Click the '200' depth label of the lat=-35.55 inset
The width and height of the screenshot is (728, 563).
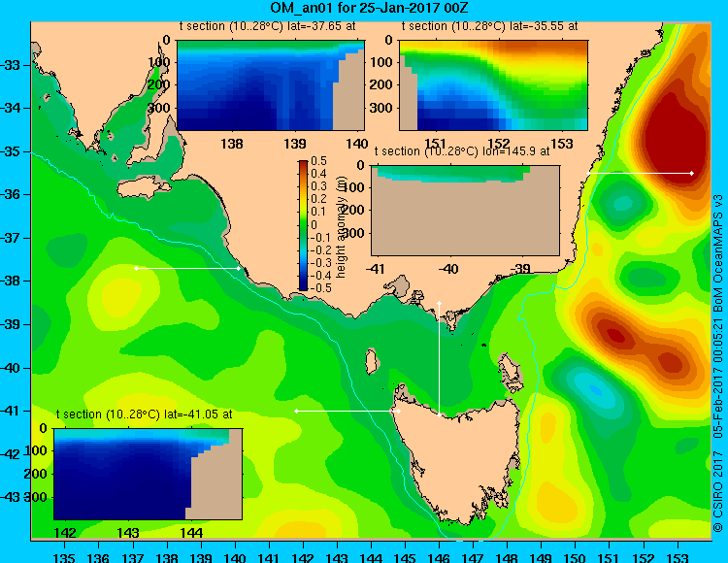pos(381,85)
